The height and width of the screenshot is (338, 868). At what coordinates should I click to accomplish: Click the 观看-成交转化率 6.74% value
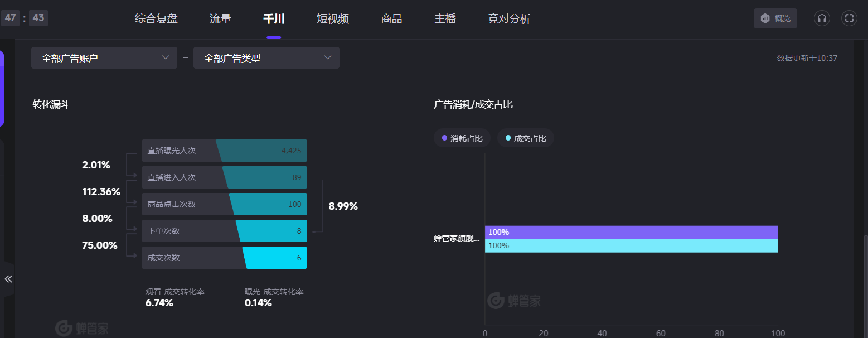[x=159, y=303]
